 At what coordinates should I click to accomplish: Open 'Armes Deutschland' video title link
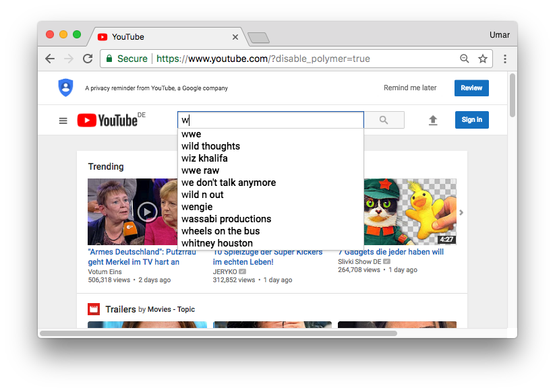pyautogui.click(x=142, y=257)
